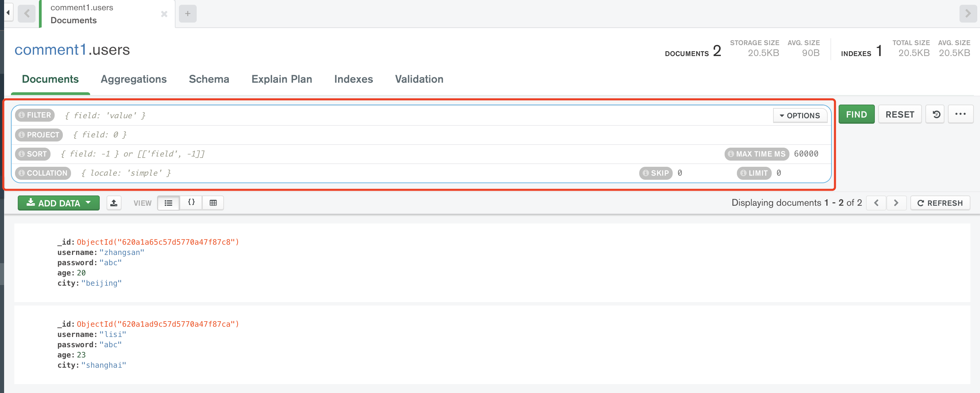
Task: Close the comment1.users tab
Action: [x=164, y=14]
